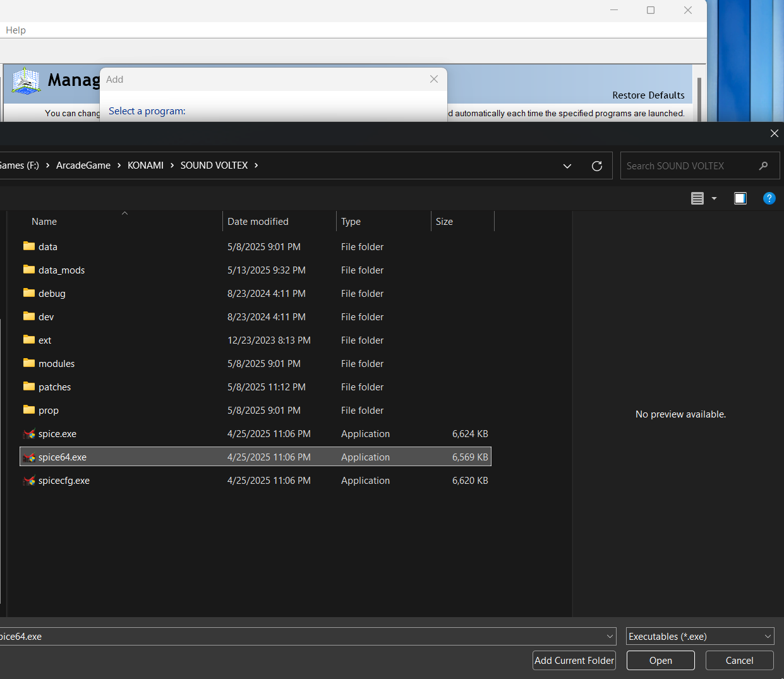Expand the file name history dropdown
784x679 pixels.
click(610, 637)
